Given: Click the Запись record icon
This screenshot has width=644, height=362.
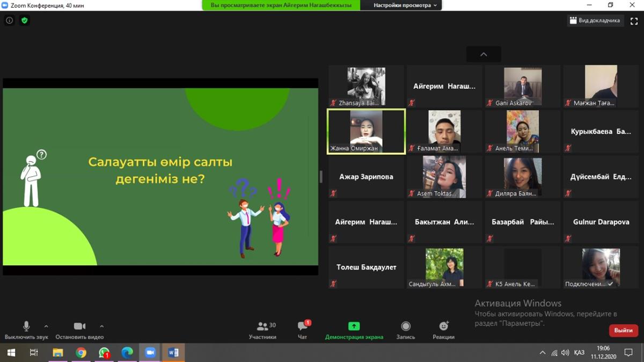Looking at the screenshot, I should tap(406, 327).
